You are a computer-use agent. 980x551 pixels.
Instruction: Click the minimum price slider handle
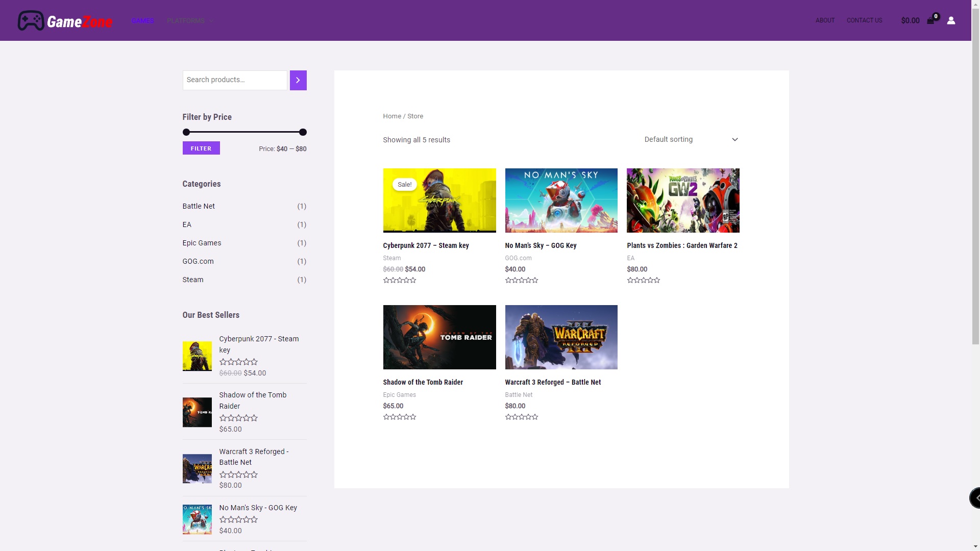click(186, 132)
